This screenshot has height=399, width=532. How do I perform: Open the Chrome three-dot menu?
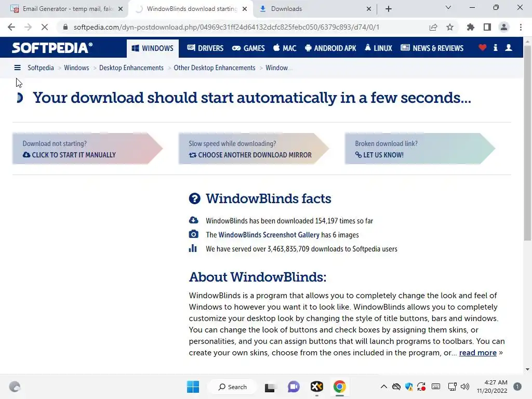(x=521, y=27)
